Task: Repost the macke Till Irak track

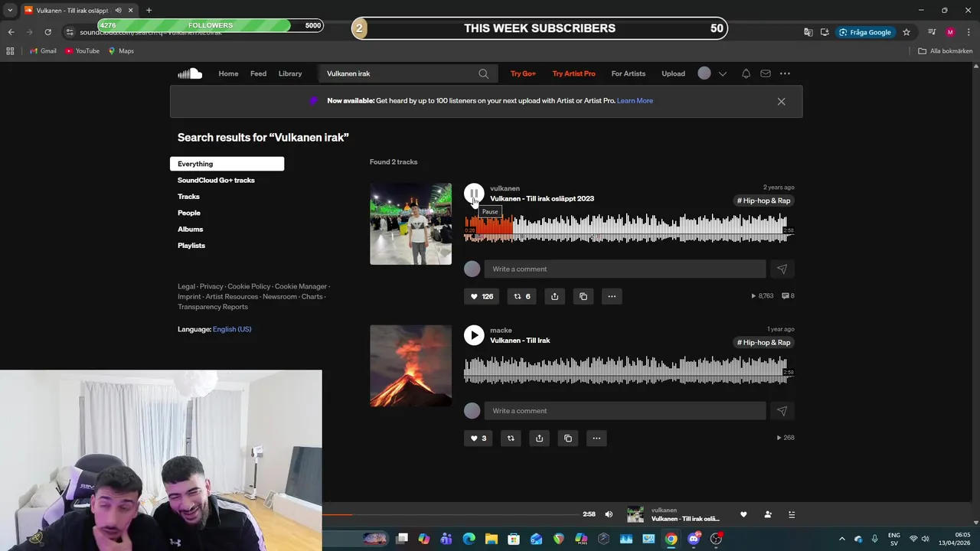Action: (x=511, y=439)
